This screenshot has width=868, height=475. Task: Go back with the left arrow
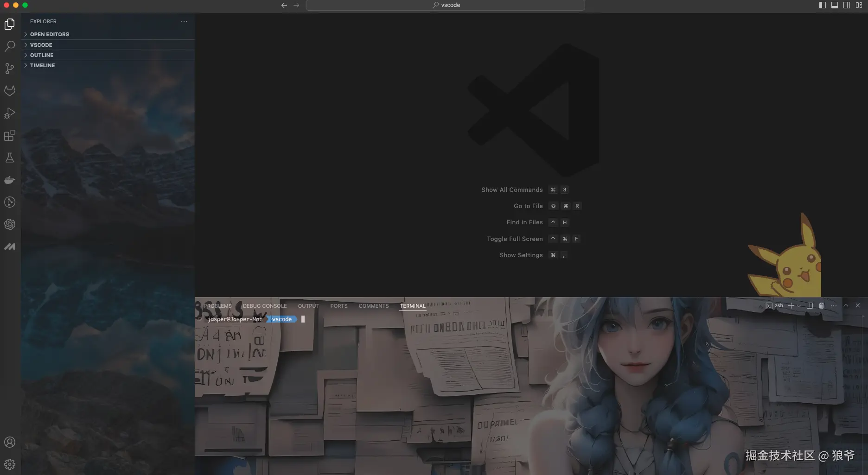click(284, 5)
